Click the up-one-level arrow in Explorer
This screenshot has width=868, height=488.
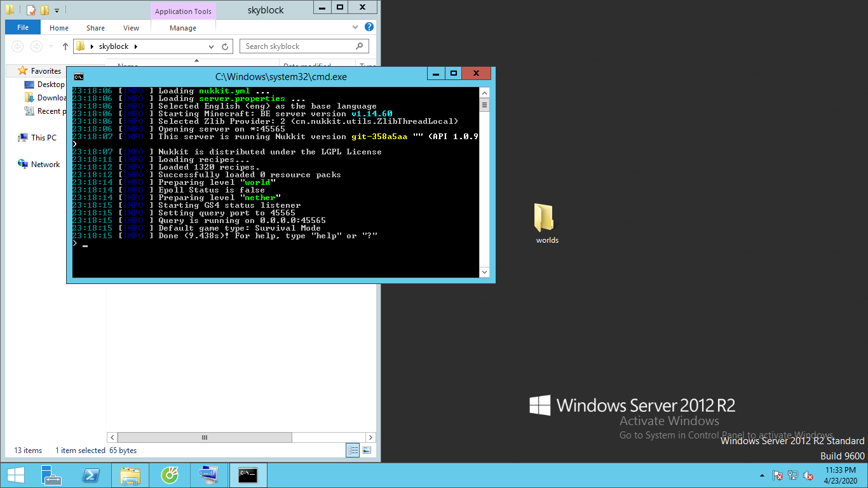(65, 46)
